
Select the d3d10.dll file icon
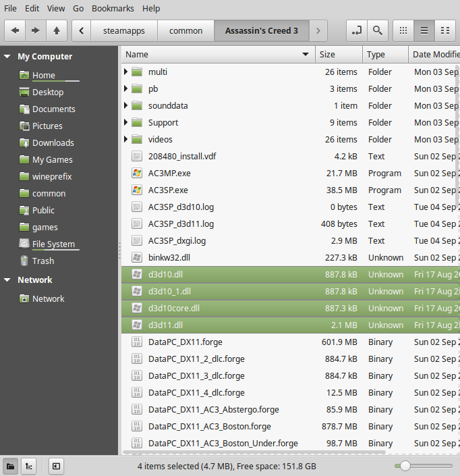coord(137,274)
